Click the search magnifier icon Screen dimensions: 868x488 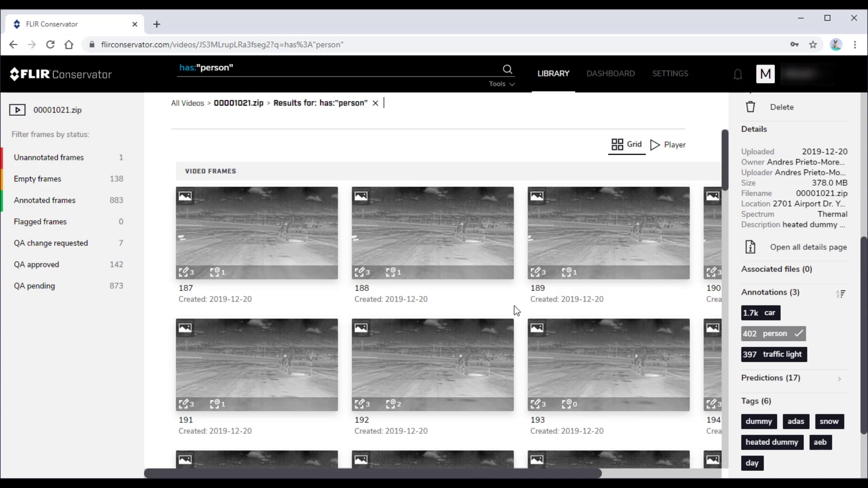[507, 69]
